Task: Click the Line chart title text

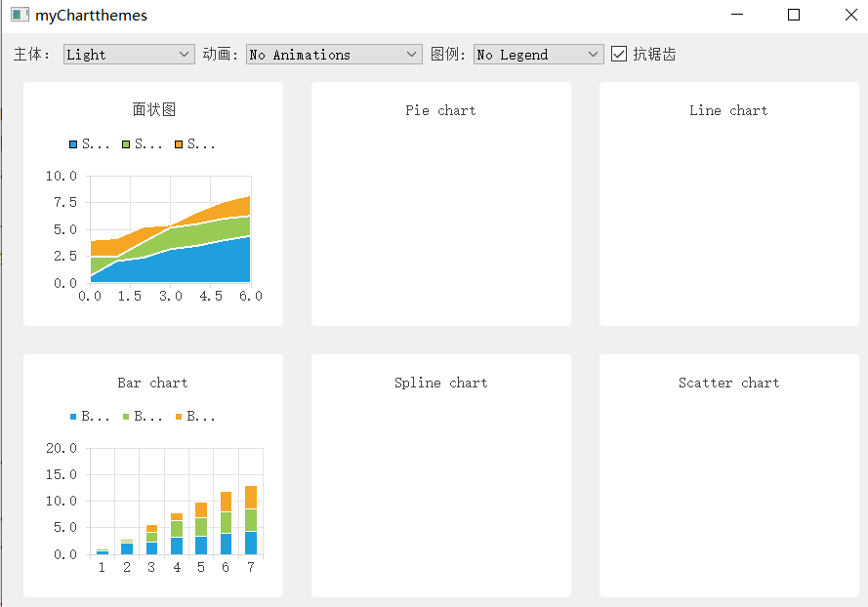Action: pos(728,110)
